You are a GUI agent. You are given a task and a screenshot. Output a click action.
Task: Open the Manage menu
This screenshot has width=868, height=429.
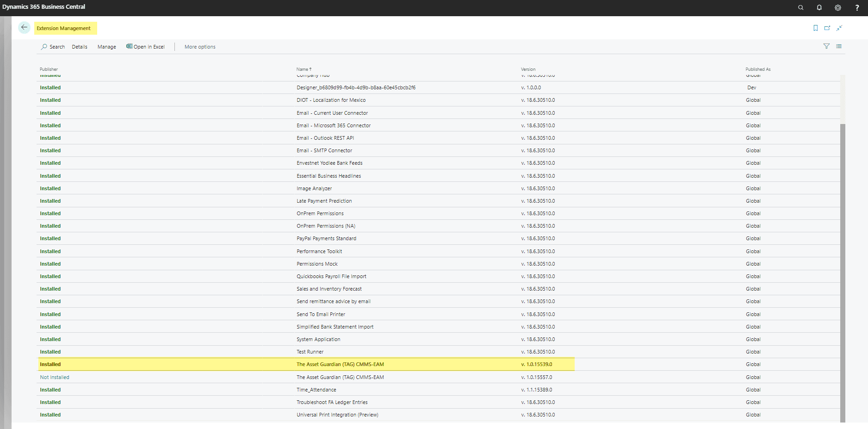(107, 47)
